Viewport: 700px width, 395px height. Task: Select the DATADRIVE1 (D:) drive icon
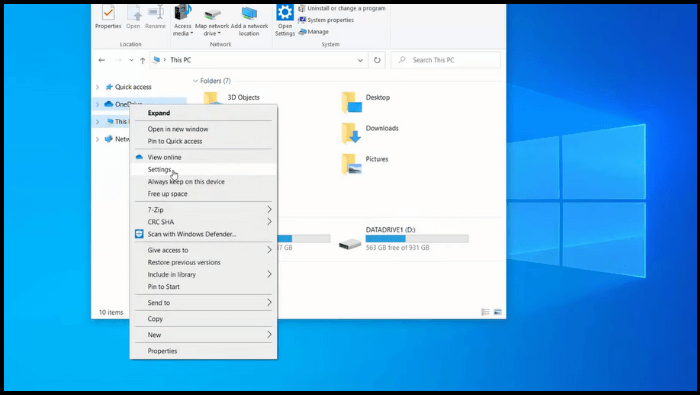tap(350, 244)
